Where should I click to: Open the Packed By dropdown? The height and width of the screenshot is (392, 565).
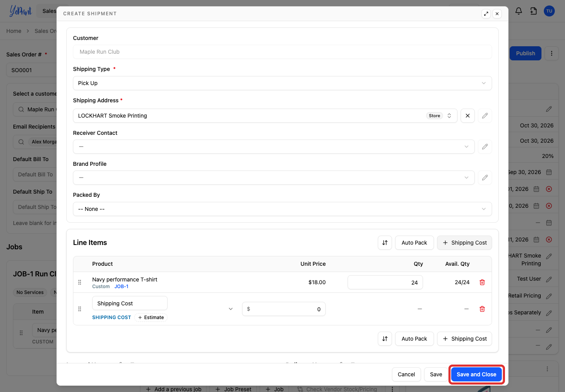pos(282,209)
